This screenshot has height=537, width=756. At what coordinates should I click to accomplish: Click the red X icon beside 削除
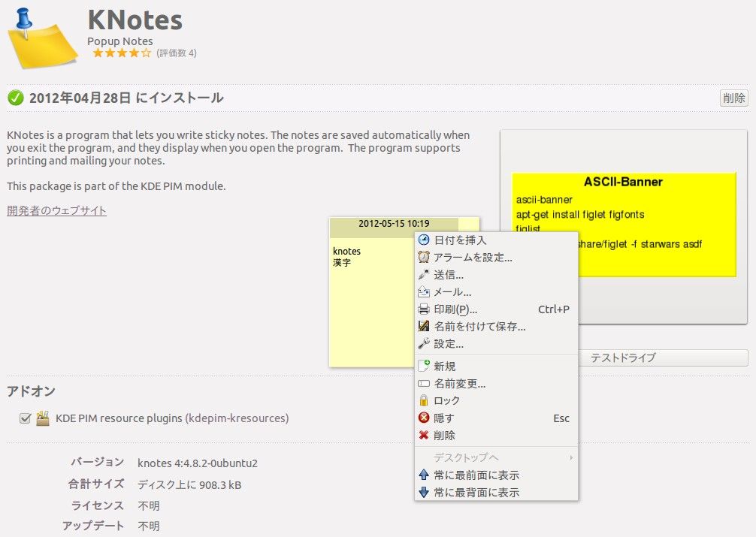click(424, 436)
